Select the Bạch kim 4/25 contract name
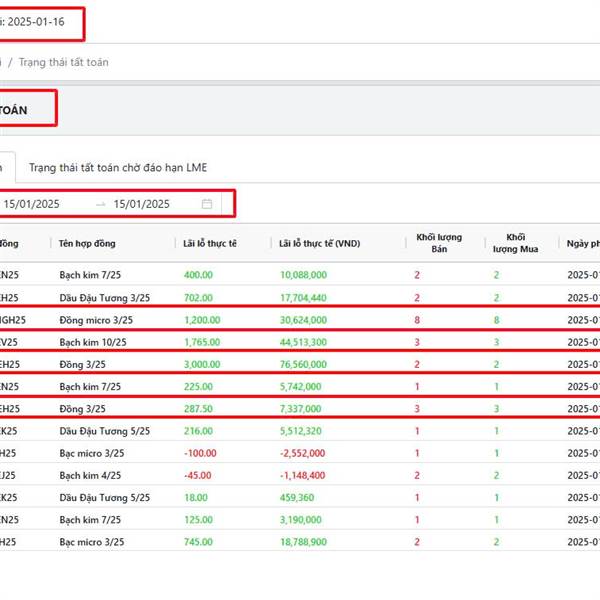 pyautogui.click(x=90, y=475)
